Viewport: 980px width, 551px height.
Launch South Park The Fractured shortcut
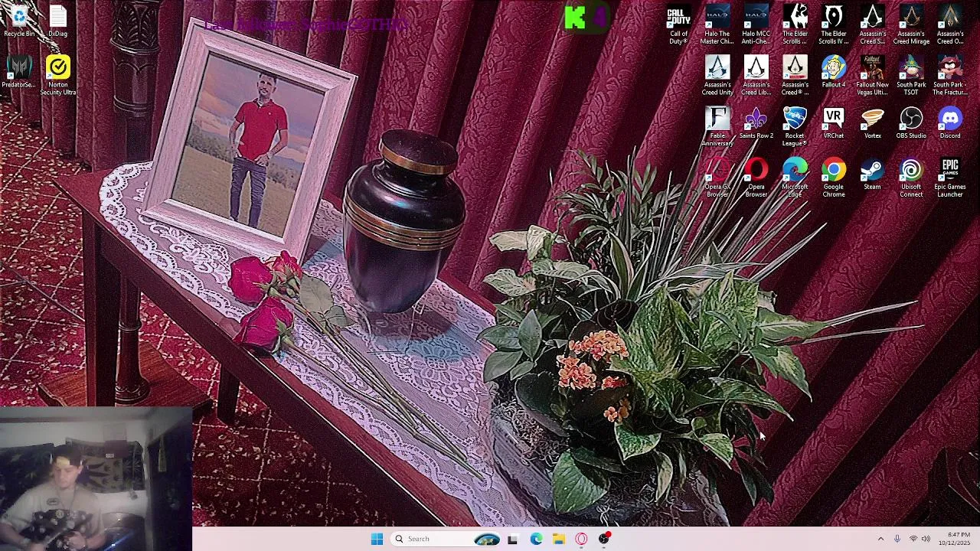pos(950,76)
